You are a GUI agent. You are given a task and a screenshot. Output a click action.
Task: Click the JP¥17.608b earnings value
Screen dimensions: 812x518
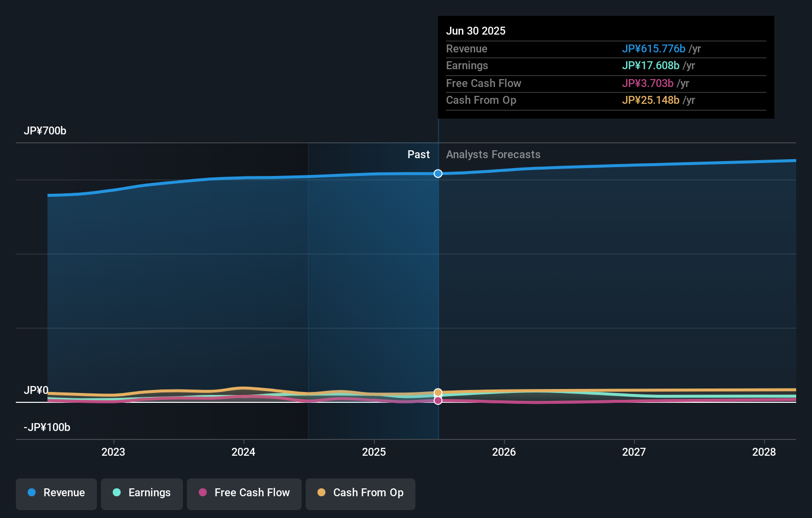651,66
